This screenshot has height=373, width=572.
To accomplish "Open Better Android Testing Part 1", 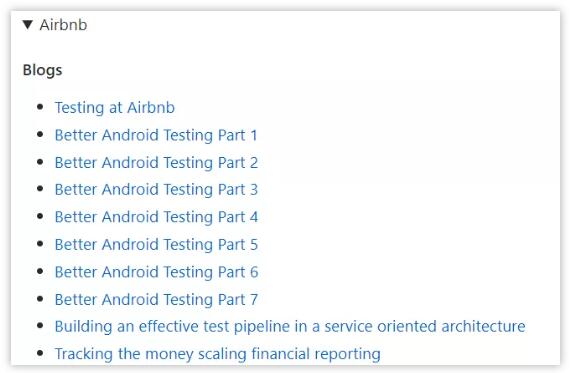I will click(156, 135).
